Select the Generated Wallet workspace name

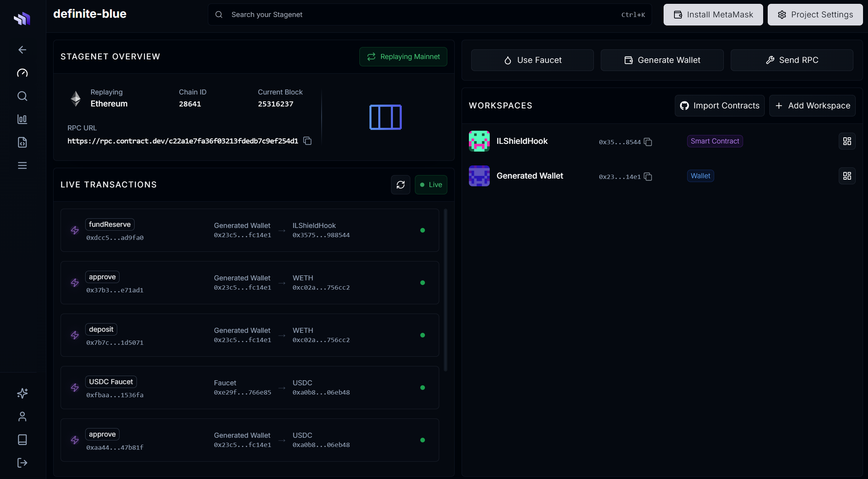click(x=530, y=176)
